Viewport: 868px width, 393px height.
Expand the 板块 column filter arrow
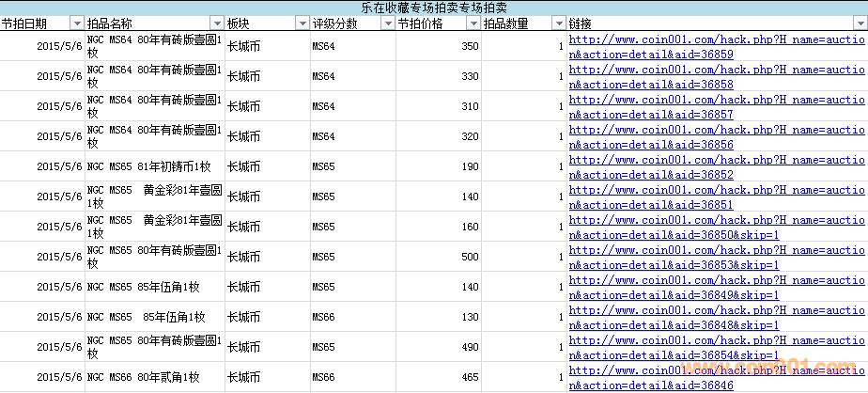[302, 24]
